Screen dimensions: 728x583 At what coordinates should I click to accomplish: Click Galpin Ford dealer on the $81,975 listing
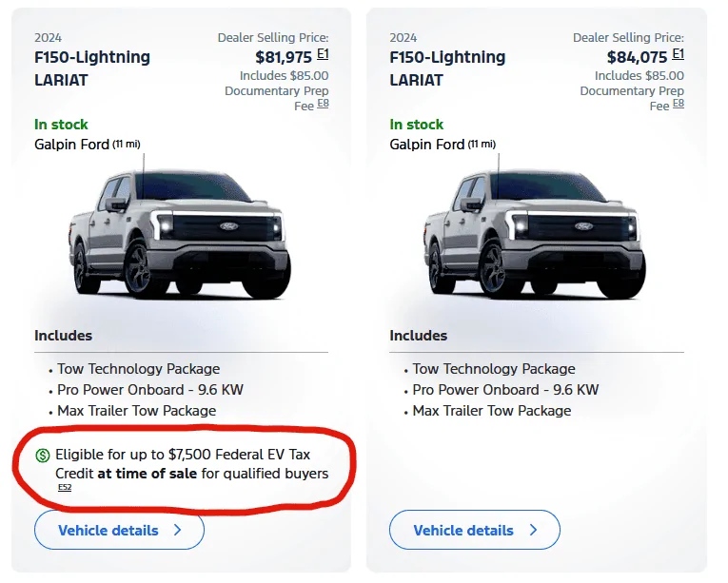(72, 145)
